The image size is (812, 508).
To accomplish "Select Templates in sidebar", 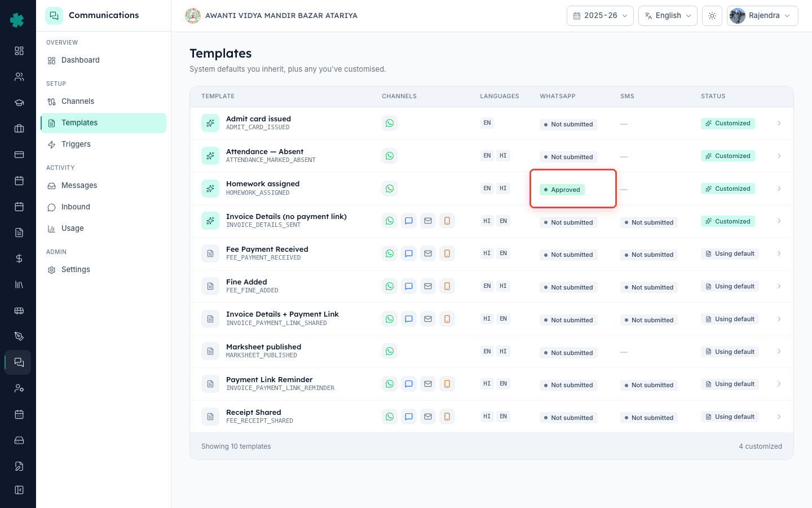I will click(103, 123).
